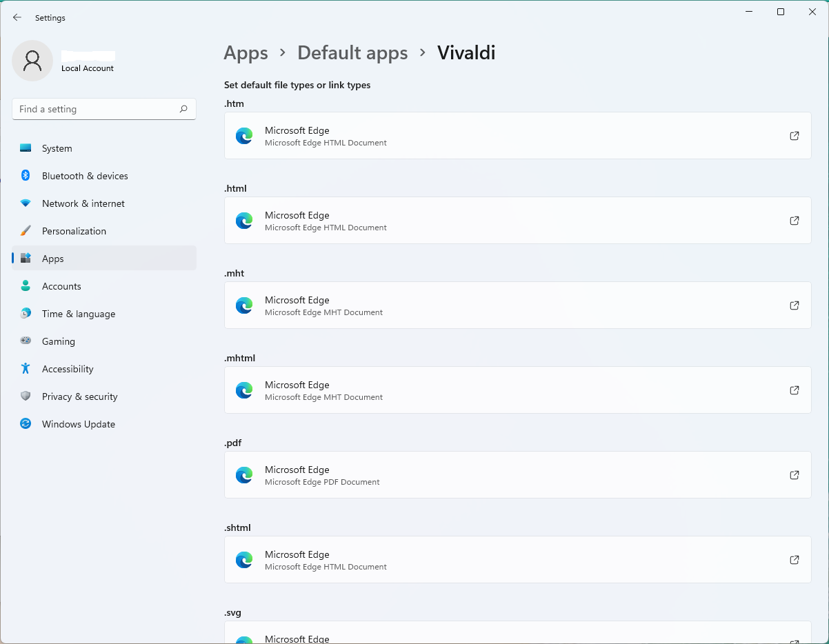Click the external link icon for .shtml
Screen dimensions: 829x644
click(x=795, y=560)
